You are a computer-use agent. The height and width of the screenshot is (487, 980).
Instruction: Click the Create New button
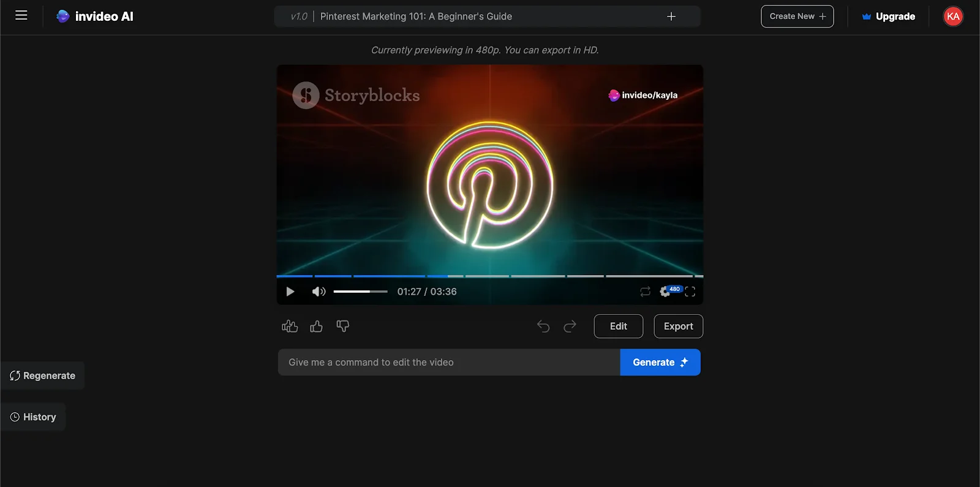click(797, 17)
